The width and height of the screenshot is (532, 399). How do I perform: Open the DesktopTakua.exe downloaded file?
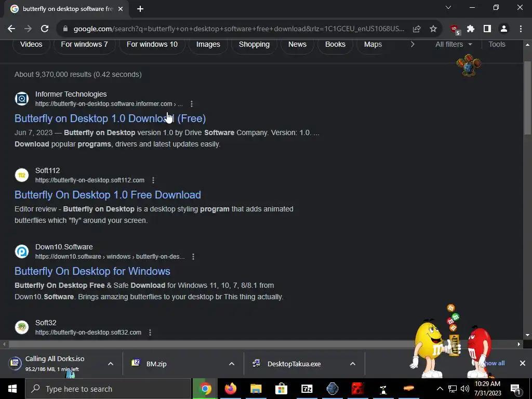294,364
